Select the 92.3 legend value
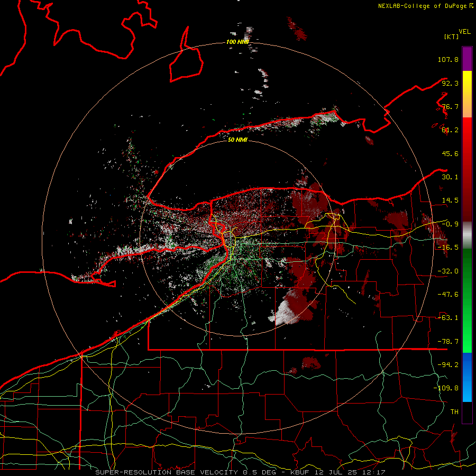Image resolution: width=476 pixels, height=476 pixels. [450, 83]
